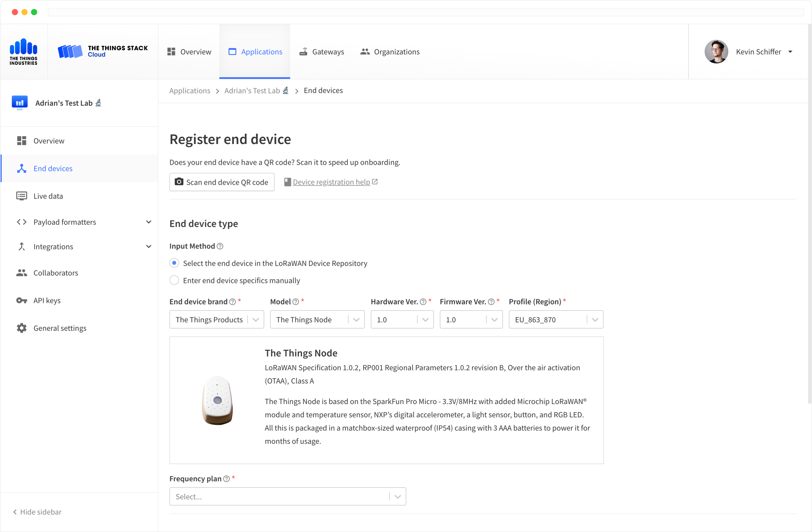Screen dimensions: 812x532
Task: Click the Collaborators sidebar icon
Action: point(21,272)
